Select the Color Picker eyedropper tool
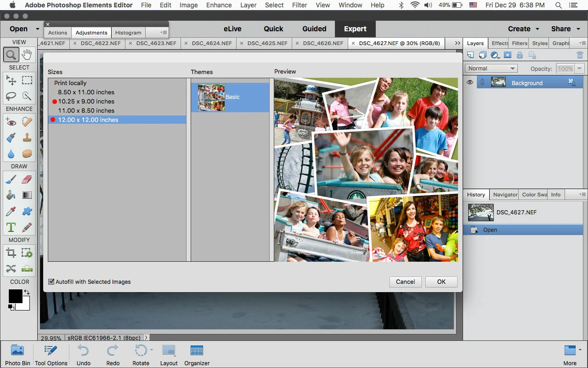Image resolution: width=588 pixels, height=368 pixels. pyautogui.click(x=11, y=212)
